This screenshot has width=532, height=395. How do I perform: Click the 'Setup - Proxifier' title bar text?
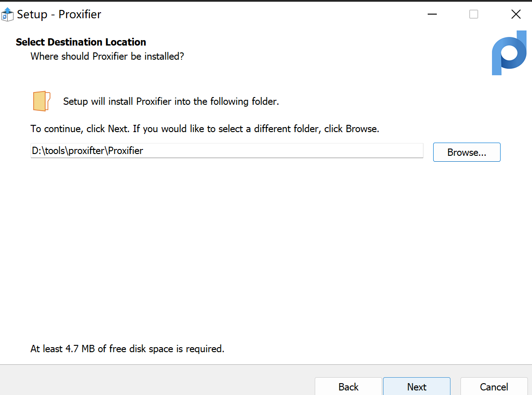(59, 15)
